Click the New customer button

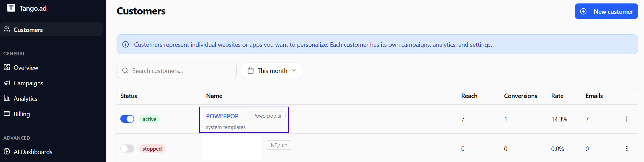606,11
